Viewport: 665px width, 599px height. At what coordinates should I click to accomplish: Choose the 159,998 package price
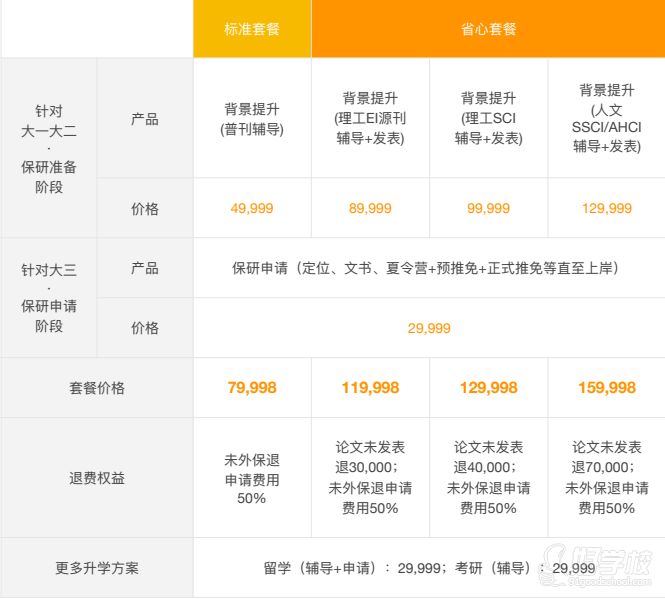click(x=606, y=388)
